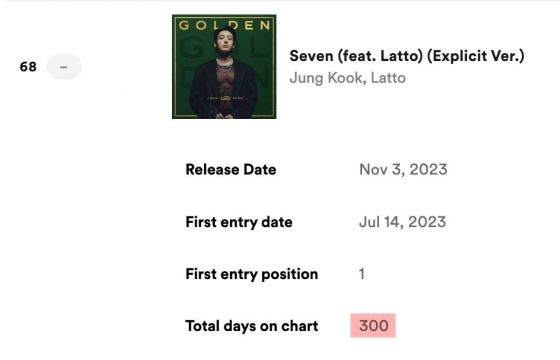Click the gray pill around the dash
Screen dimensions: 560x360
pyautogui.click(x=64, y=67)
